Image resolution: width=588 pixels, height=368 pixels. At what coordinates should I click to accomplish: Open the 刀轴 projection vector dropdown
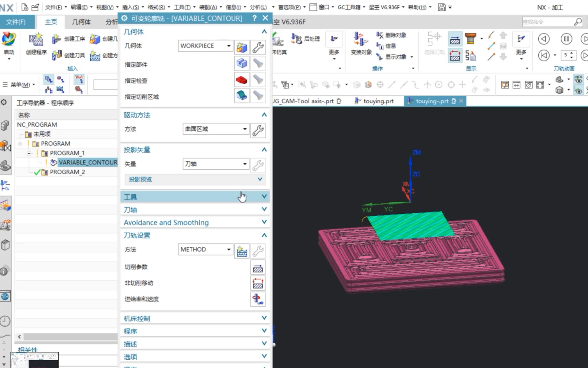coord(245,164)
